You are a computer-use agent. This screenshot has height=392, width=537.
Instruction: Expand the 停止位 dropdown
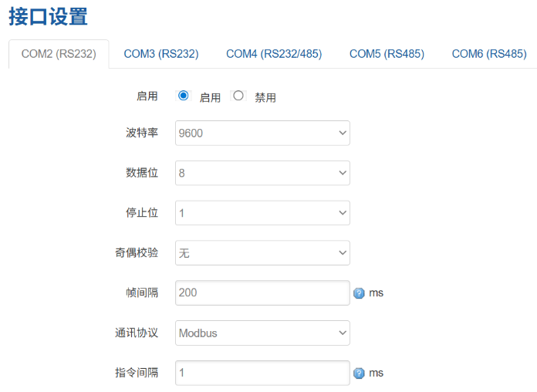(x=262, y=213)
